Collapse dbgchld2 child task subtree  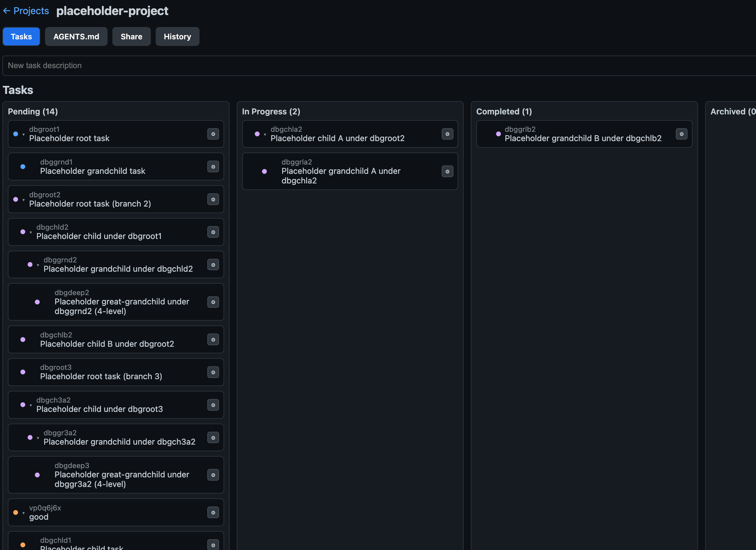pos(31,233)
